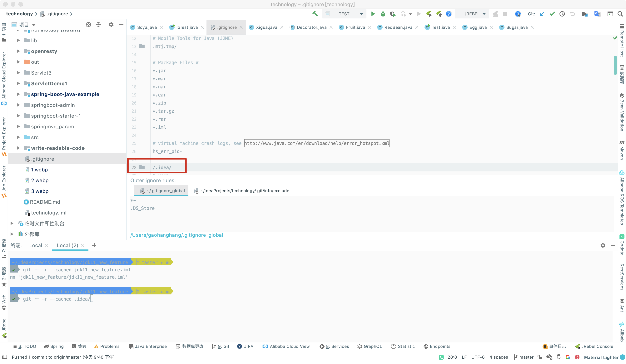Open the /Users/gaohanghang/.gitignore_global link

177,235
